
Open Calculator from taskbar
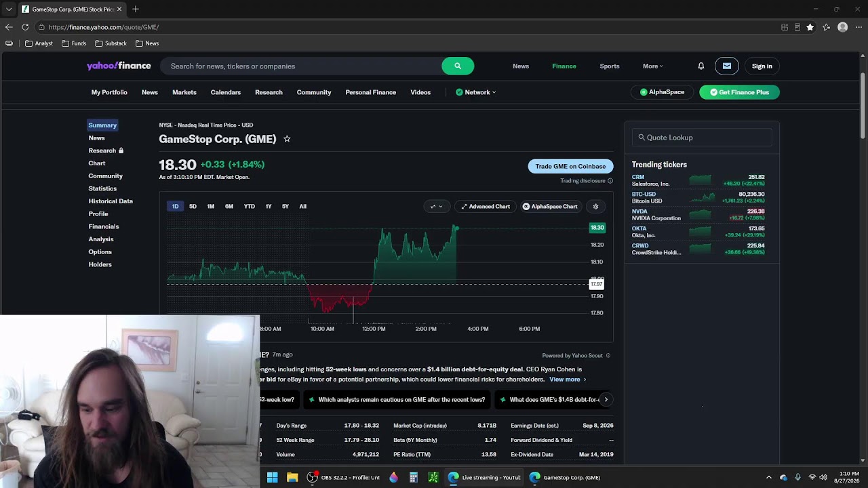(413, 477)
